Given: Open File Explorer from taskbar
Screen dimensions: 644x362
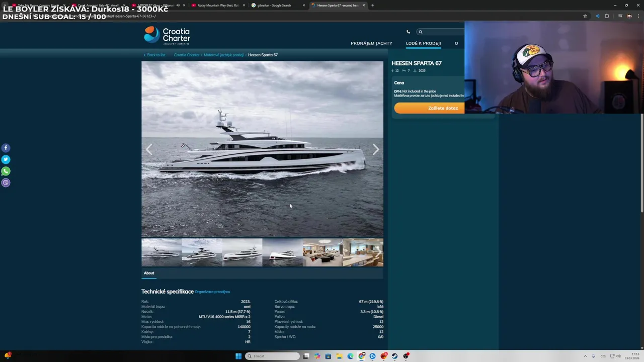Looking at the screenshot, I should point(339,356).
